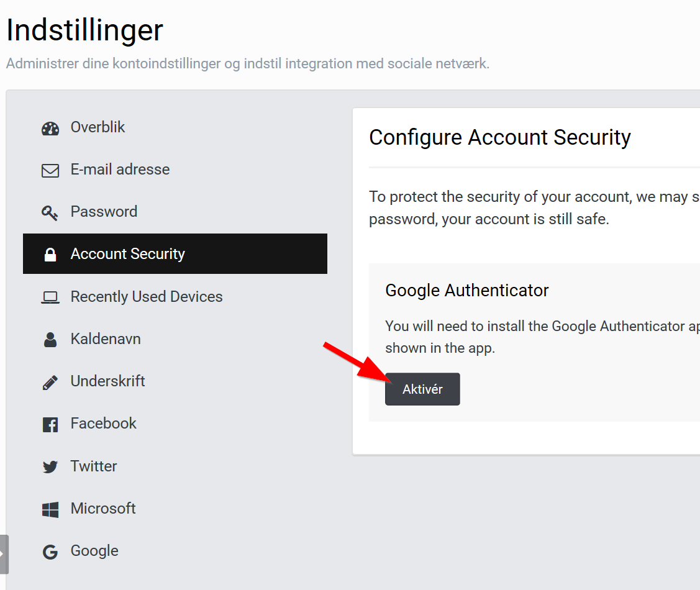Navigate to the Underskrift section
Image resolution: width=700 pixels, height=590 pixels.
pos(107,381)
